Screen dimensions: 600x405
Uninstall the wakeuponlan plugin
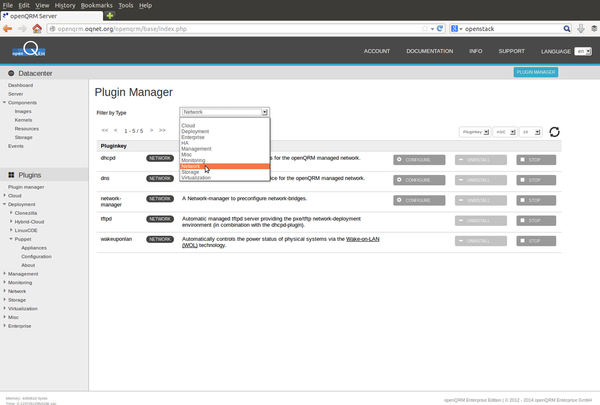(481, 241)
